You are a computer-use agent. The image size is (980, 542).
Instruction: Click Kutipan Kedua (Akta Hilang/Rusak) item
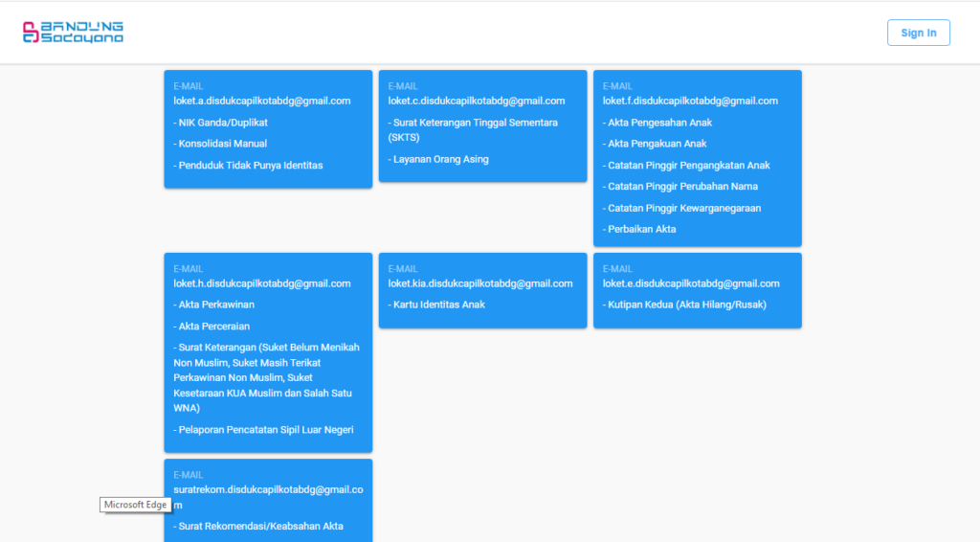point(684,305)
